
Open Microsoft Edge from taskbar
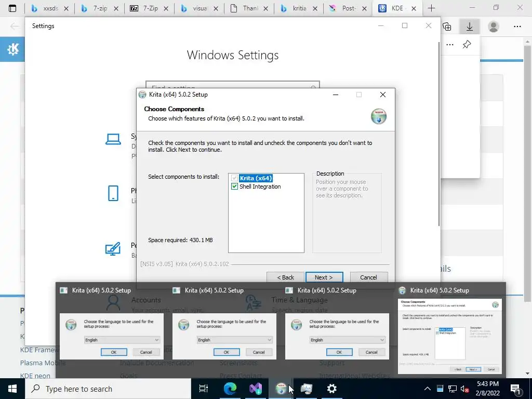(230, 389)
